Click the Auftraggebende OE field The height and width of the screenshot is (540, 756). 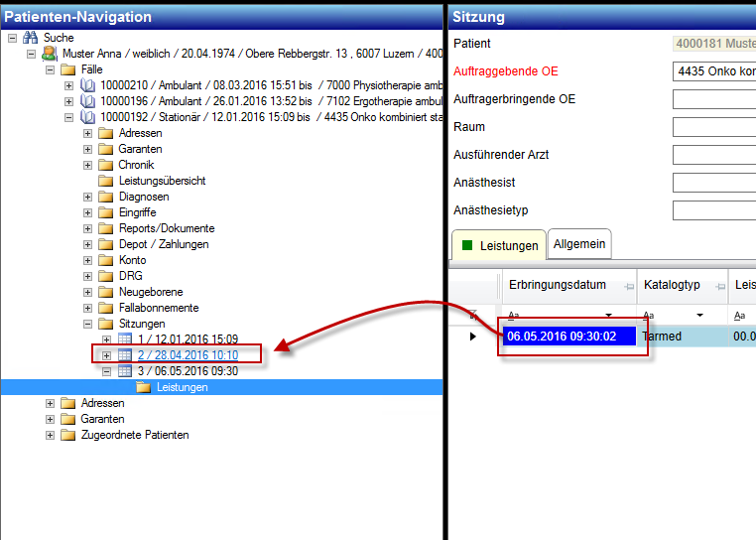coord(714,71)
